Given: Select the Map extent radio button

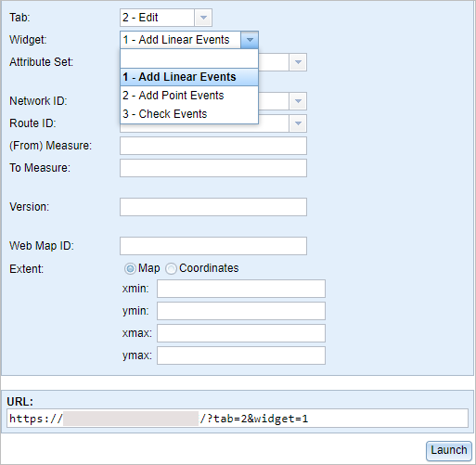Looking at the screenshot, I should tap(130, 268).
